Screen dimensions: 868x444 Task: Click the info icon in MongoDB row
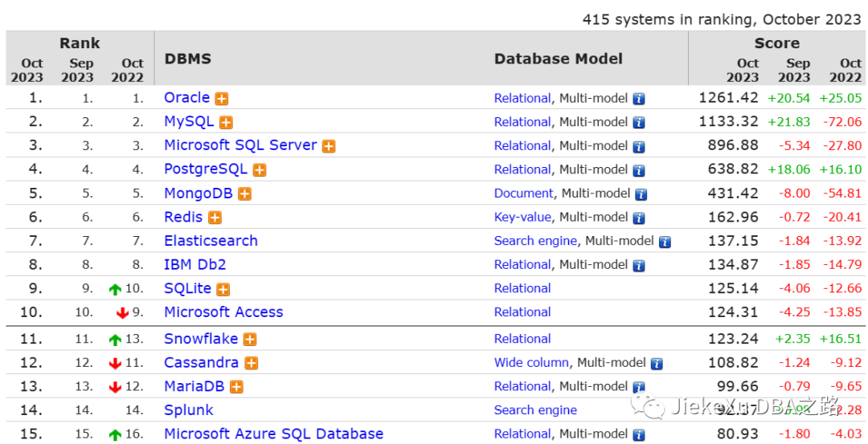click(641, 194)
